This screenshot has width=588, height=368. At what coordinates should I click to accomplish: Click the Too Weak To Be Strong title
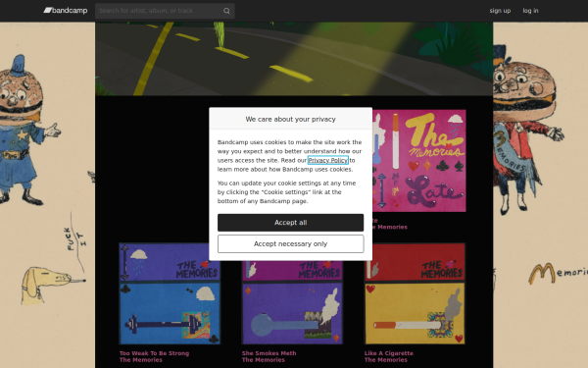(154, 353)
